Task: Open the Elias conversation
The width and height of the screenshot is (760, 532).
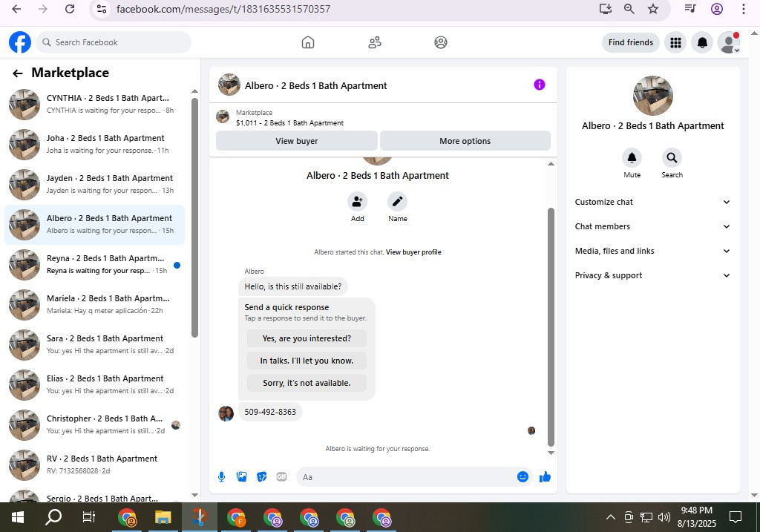Action: tap(94, 384)
